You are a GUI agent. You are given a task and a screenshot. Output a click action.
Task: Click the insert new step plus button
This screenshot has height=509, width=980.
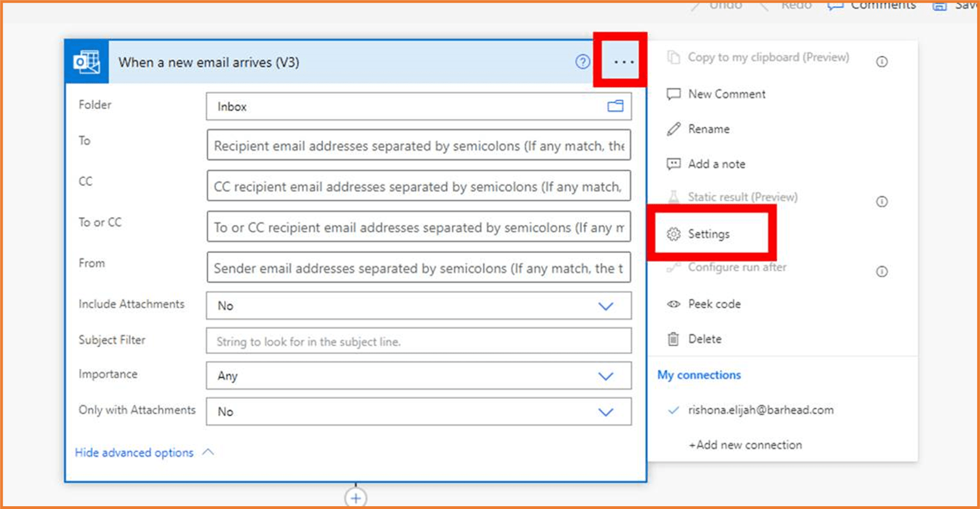pyautogui.click(x=355, y=497)
